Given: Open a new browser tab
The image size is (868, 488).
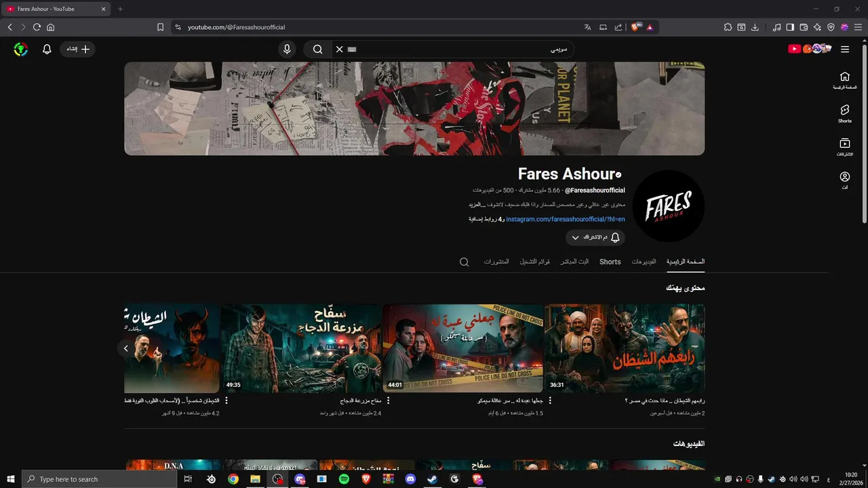Looking at the screenshot, I should pos(120,9).
